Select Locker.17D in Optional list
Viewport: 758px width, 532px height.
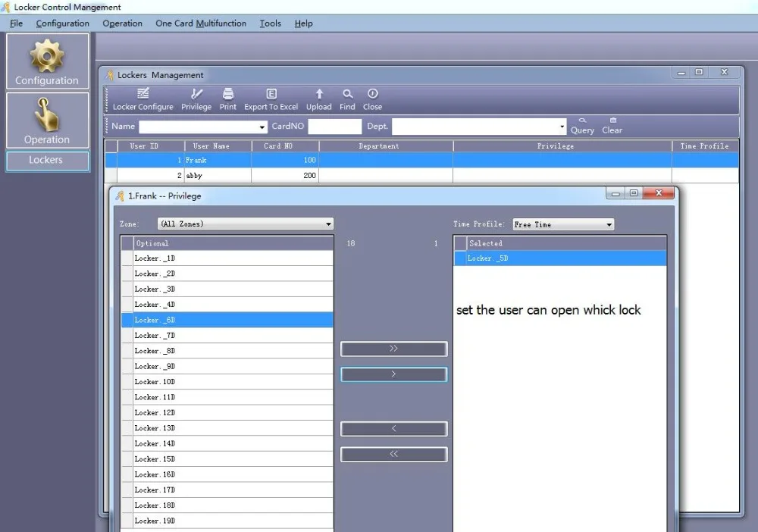(227, 490)
